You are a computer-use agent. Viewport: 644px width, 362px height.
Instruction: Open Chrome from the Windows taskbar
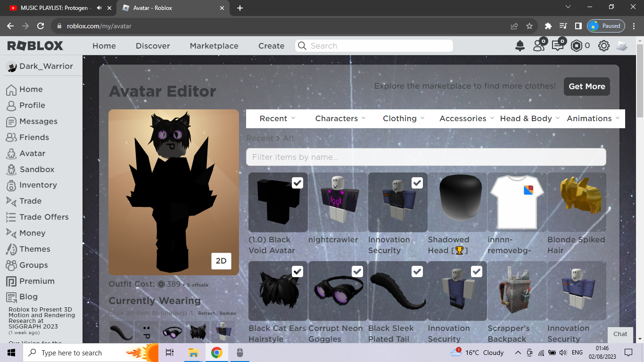click(x=216, y=353)
